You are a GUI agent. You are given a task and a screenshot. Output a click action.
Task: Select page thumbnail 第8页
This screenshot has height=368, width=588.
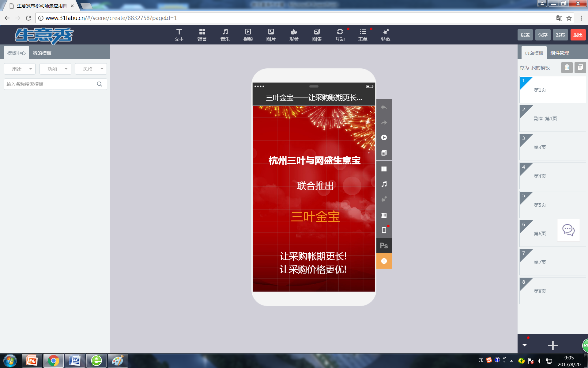coord(553,291)
